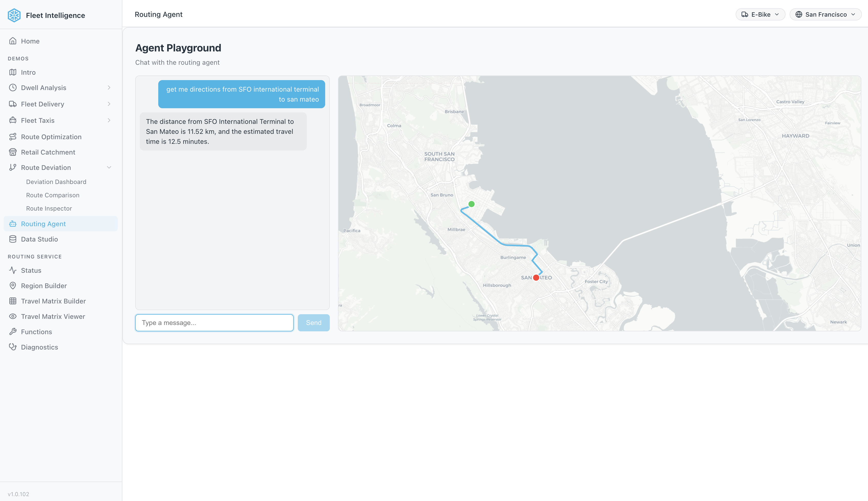
Task: Expand the Fleet Delivery submenu chevron
Action: [x=109, y=104]
